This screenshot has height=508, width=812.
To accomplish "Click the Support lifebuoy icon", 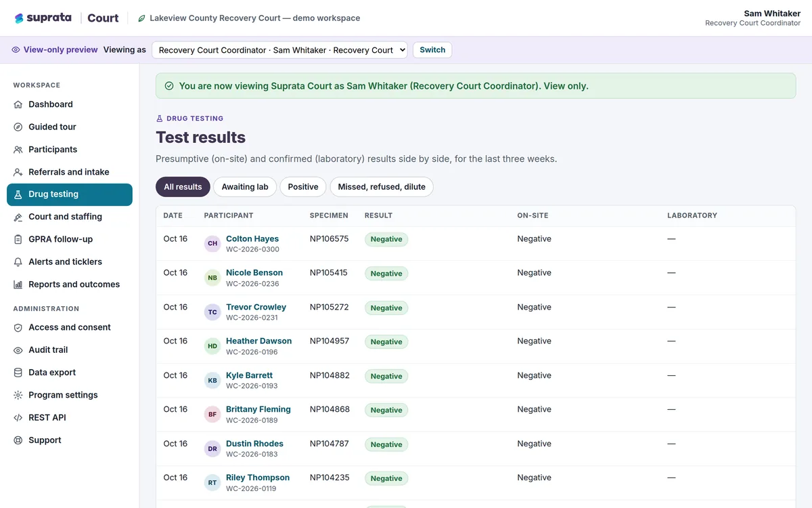I will point(18,440).
